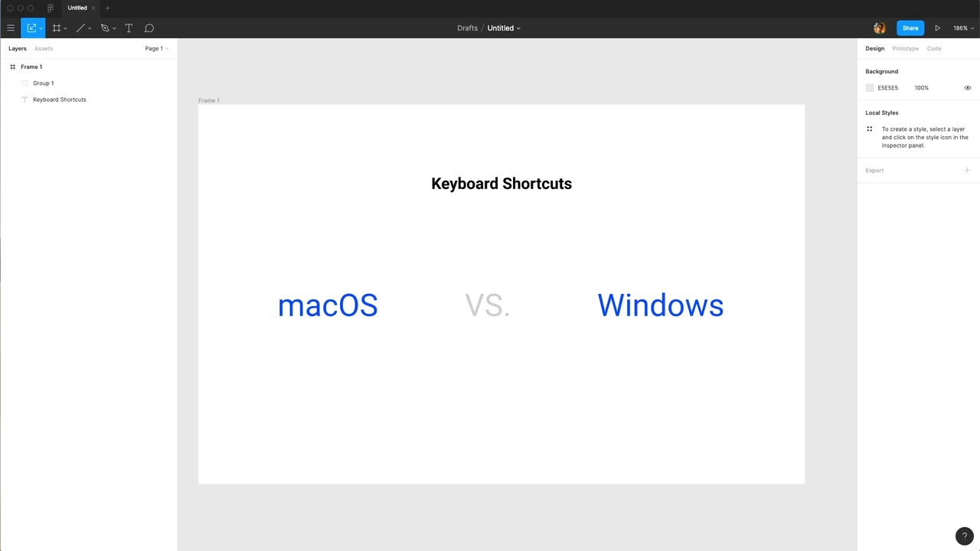Select the Move tool
Screen dimensions: 980x551
pyautogui.click(x=31, y=28)
